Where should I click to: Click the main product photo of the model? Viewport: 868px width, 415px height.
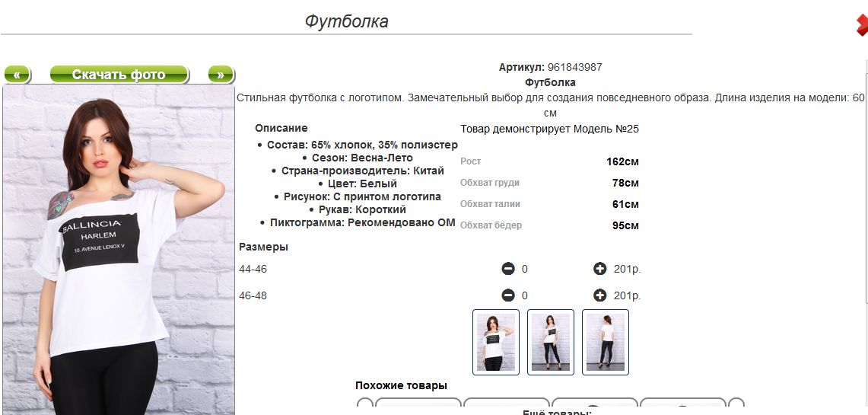(119, 250)
